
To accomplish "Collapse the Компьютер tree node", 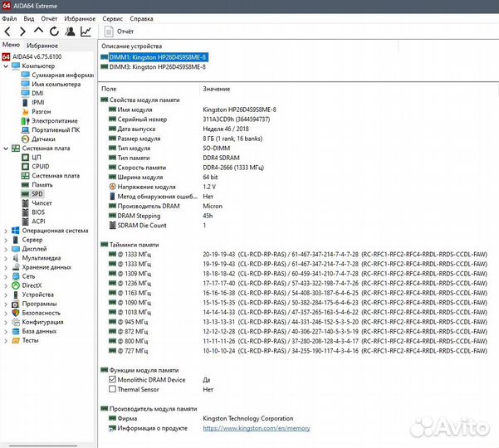I will point(6,66).
